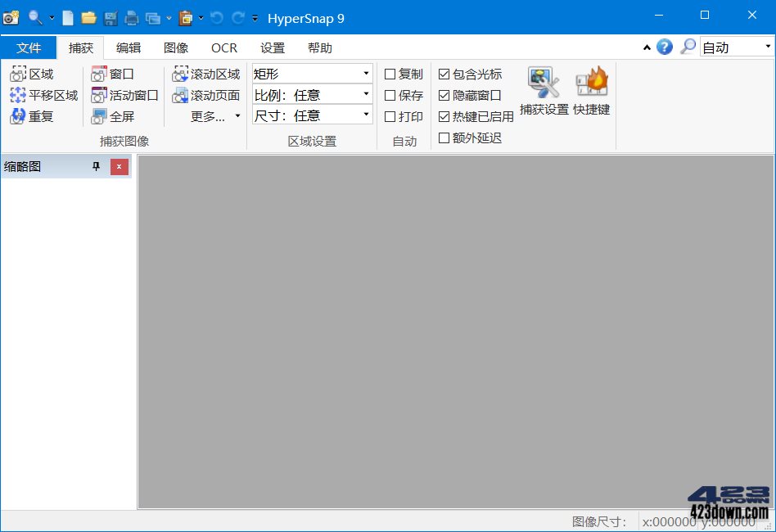Capture the active window 活动窗口
Screen dimensions: 776x532
(x=124, y=95)
